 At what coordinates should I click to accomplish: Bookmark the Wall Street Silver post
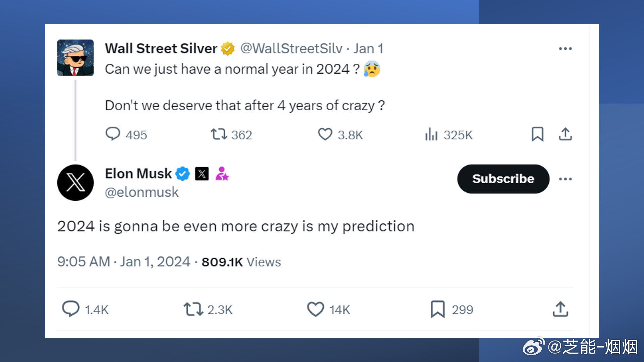pyautogui.click(x=537, y=134)
